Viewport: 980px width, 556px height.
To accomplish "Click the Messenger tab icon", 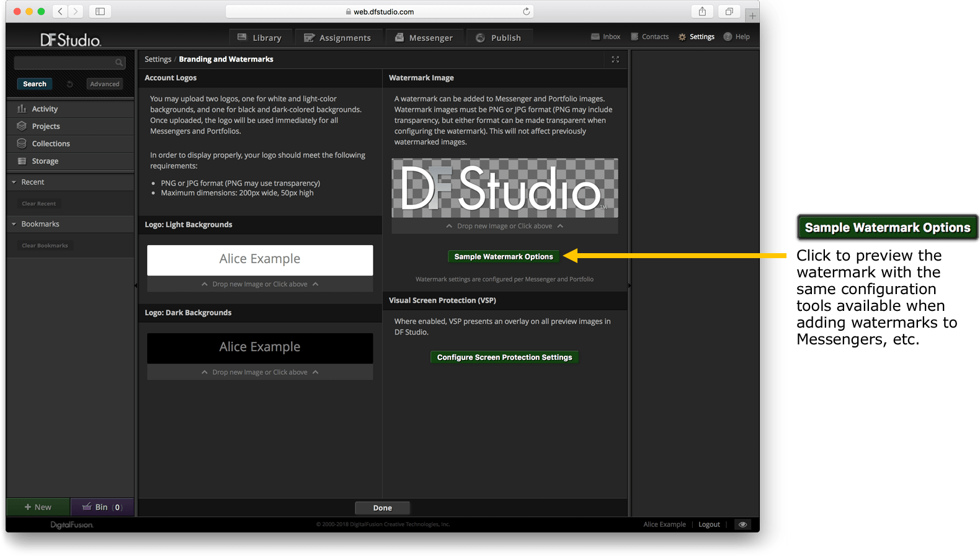I will pyautogui.click(x=399, y=37).
